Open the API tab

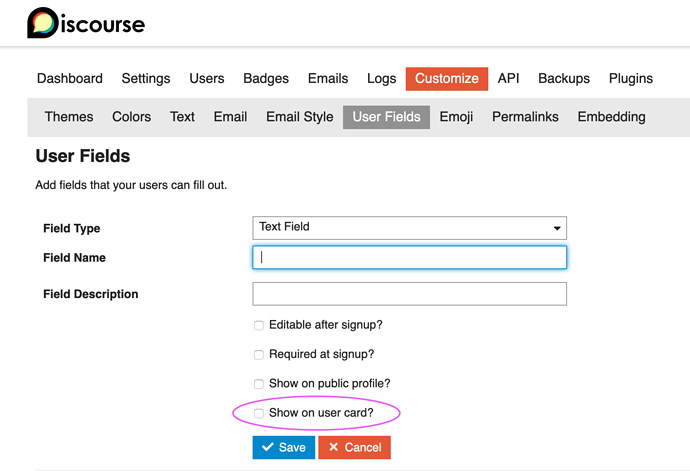[x=508, y=78]
